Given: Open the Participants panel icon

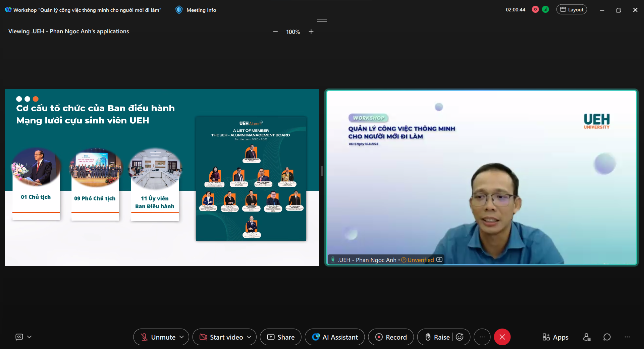Looking at the screenshot, I should pyautogui.click(x=587, y=337).
